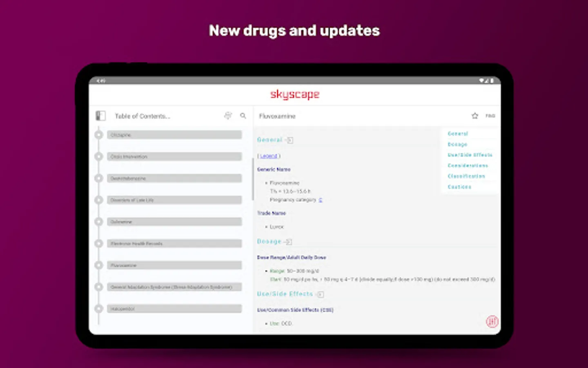Open the Haloperidol entry
The width and height of the screenshot is (588, 368).
click(x=174, y=309)
